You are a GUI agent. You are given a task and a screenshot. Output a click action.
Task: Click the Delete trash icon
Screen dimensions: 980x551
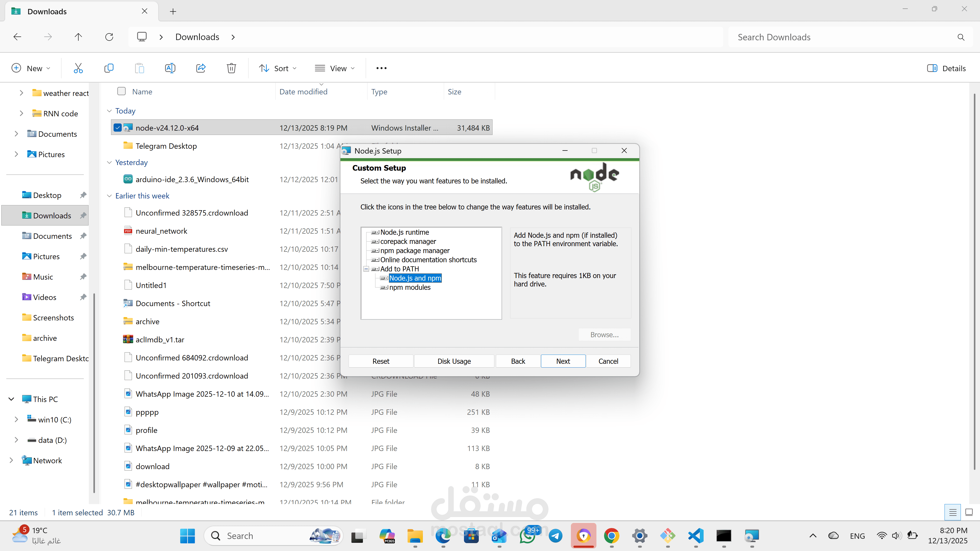[x=231, y=68]
